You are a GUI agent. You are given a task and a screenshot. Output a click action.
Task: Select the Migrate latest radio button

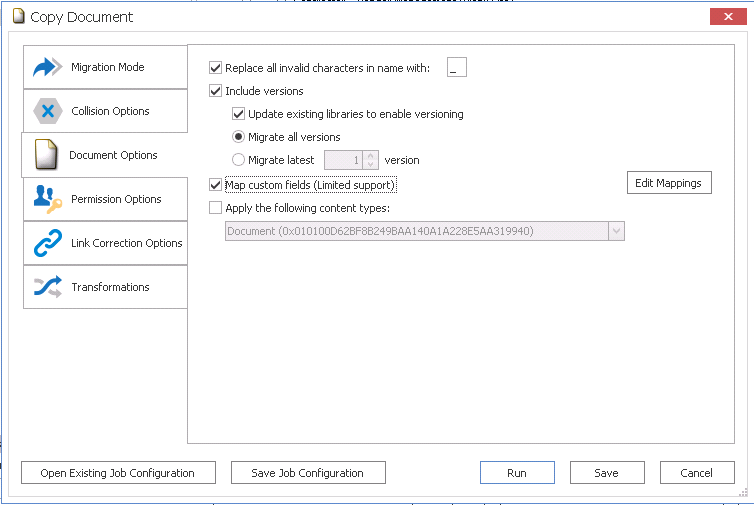pos(238,160)
